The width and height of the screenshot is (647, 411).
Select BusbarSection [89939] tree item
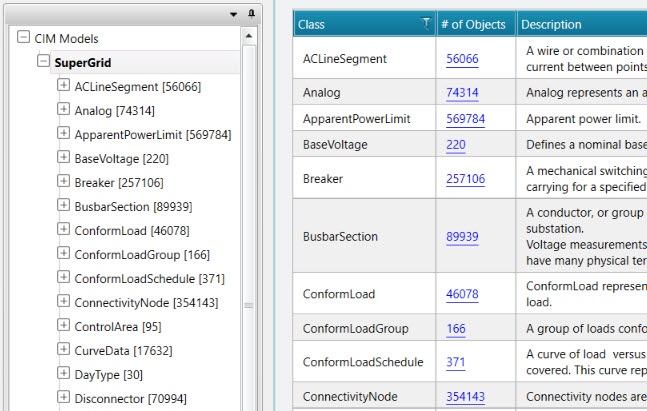pyautogui.click(x=133, y=207)
